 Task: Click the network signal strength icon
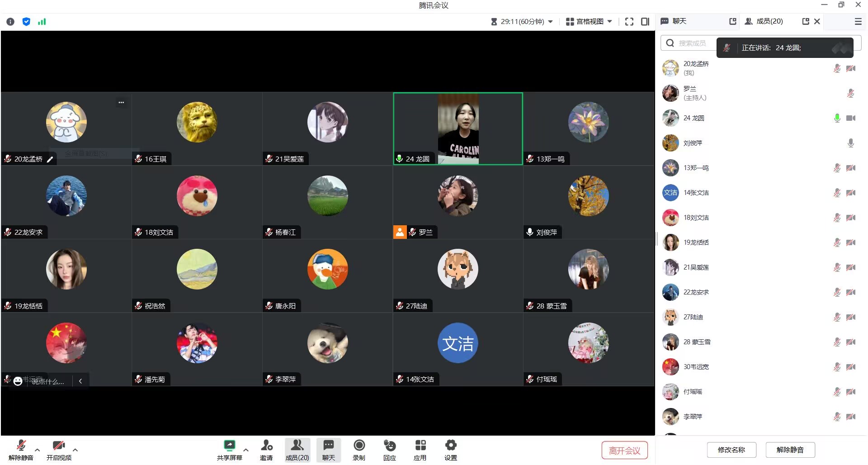42,22
